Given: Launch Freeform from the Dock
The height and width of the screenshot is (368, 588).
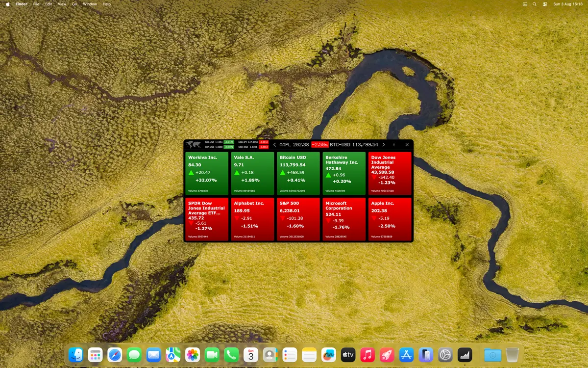Looking at the screenshot, I should point(328,355).
